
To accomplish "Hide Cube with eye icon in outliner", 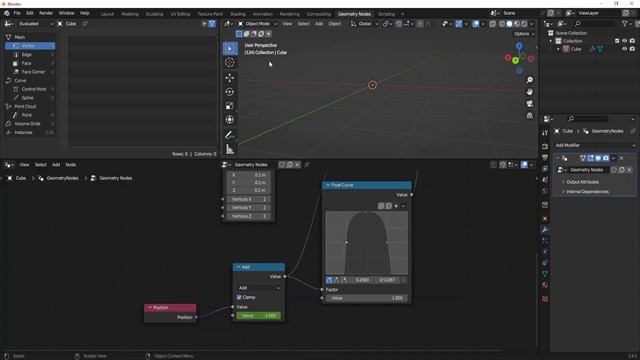I will pos(624,49).
